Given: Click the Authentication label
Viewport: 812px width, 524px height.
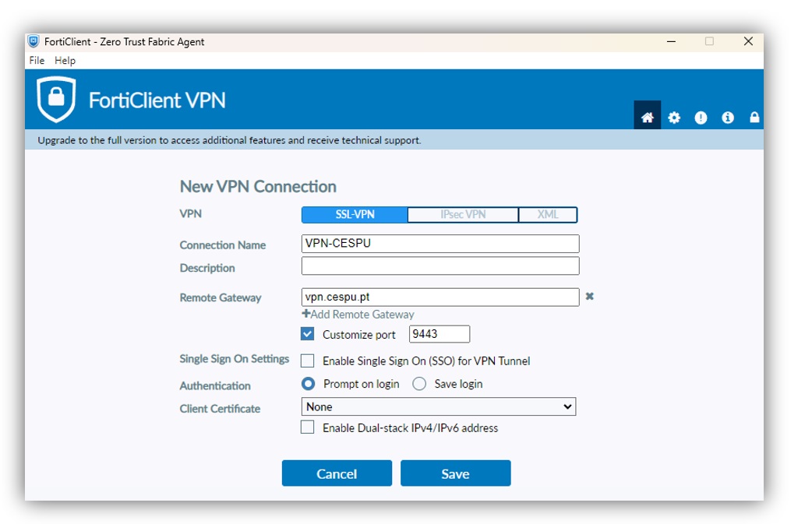Looking at the screenshot, I should click(215, 386).
